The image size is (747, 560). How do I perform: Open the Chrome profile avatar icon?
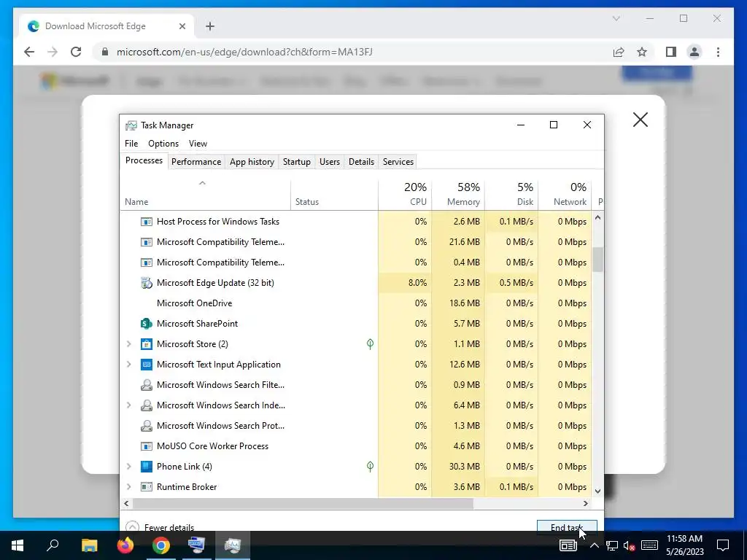694,52
